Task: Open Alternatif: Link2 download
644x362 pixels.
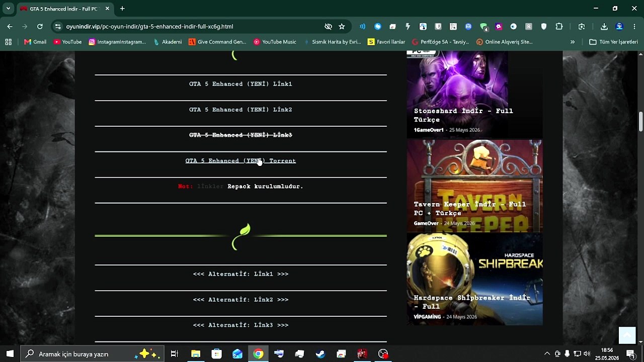Action: coord(240,300)
